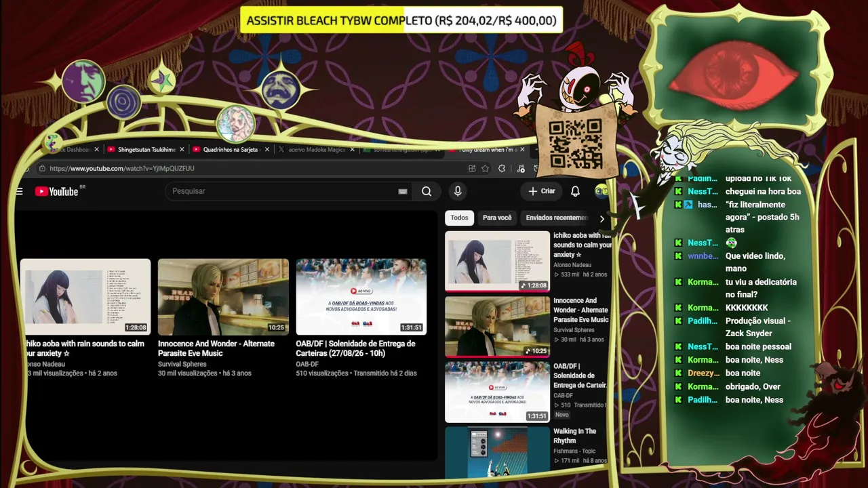Viewport: 868px width, 488px height.
Task: Click end-screen title 'Innocence And Wonder - Alternate Parasite Eve Music'
Action: (x=216, y=348)
